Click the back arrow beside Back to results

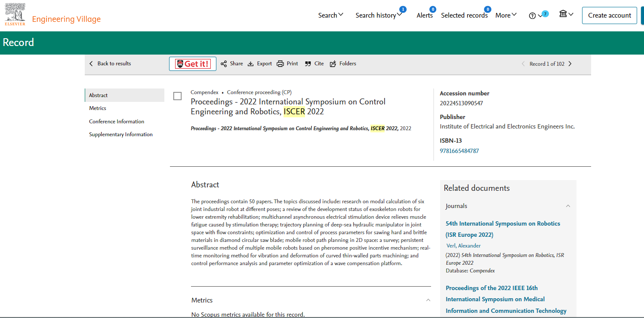coord(91,64)
